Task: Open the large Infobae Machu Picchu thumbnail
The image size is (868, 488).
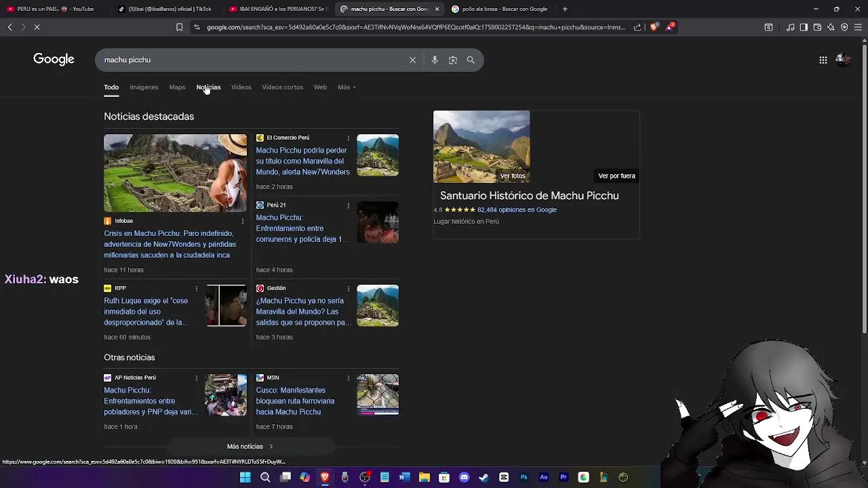Action: coord(175,173)
